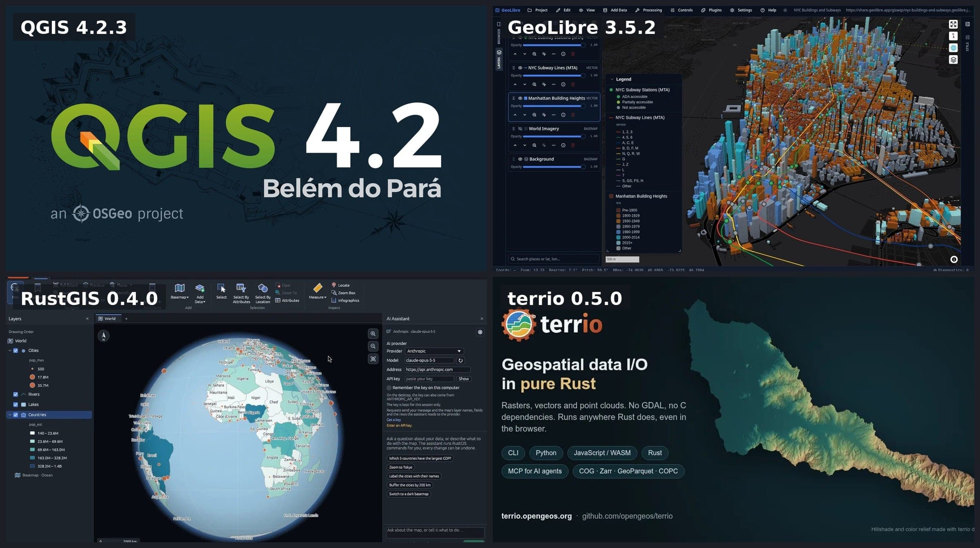Move Manhattan Building Heights layer up
Image resolution: width=980 pixels, height=548 pixels.
click(x=515, y=115)
